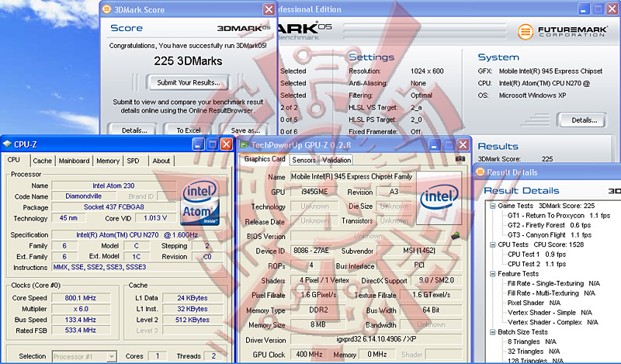Minimize the 3DMark05 Professional Edition window
621x364 pixels.
coord(584,9)
